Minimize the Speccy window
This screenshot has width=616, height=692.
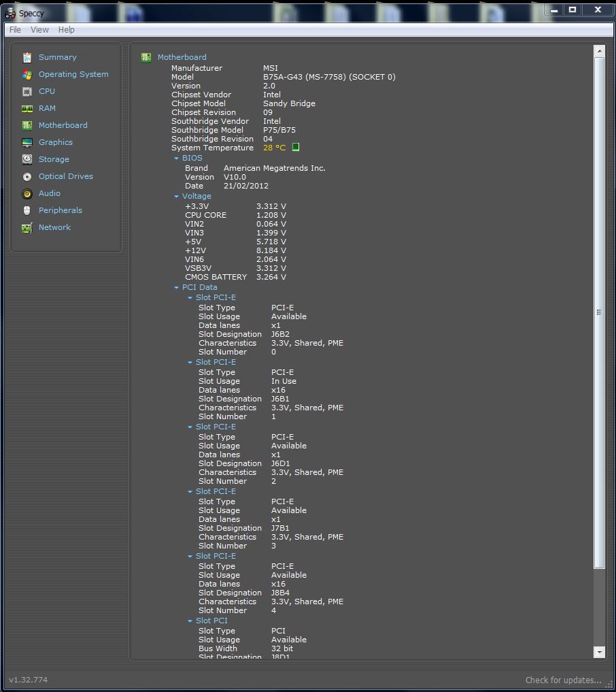(x=554, y=10)
